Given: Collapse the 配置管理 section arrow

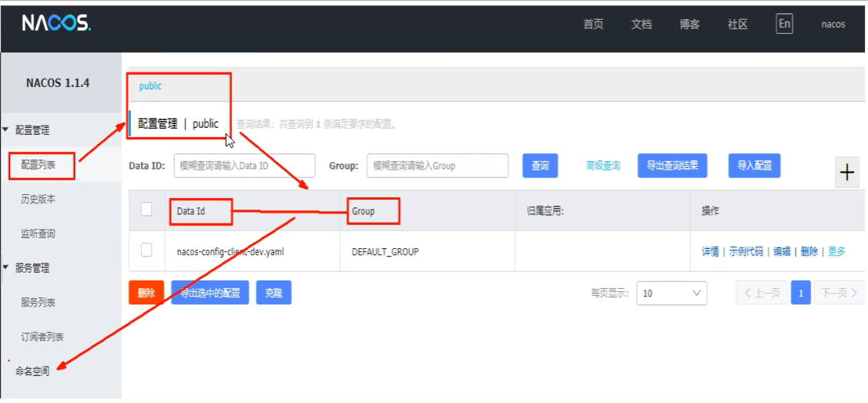Looking at the screenshot, I should coord(6,130).
